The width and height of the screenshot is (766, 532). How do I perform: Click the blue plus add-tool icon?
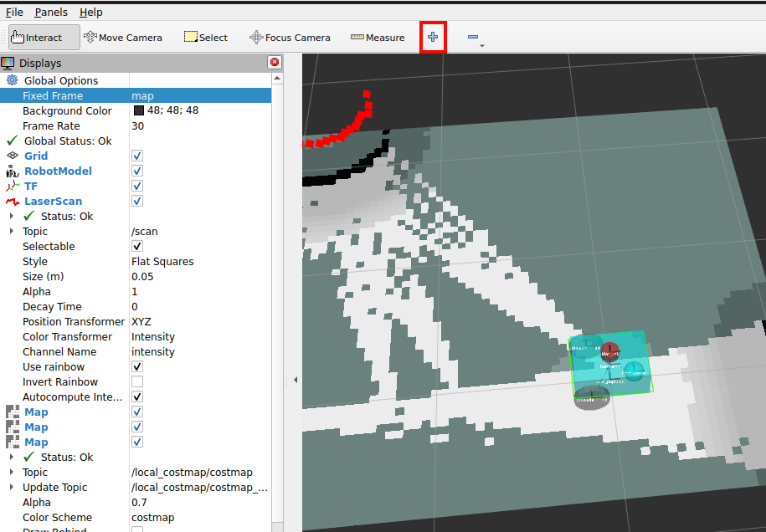433,38
